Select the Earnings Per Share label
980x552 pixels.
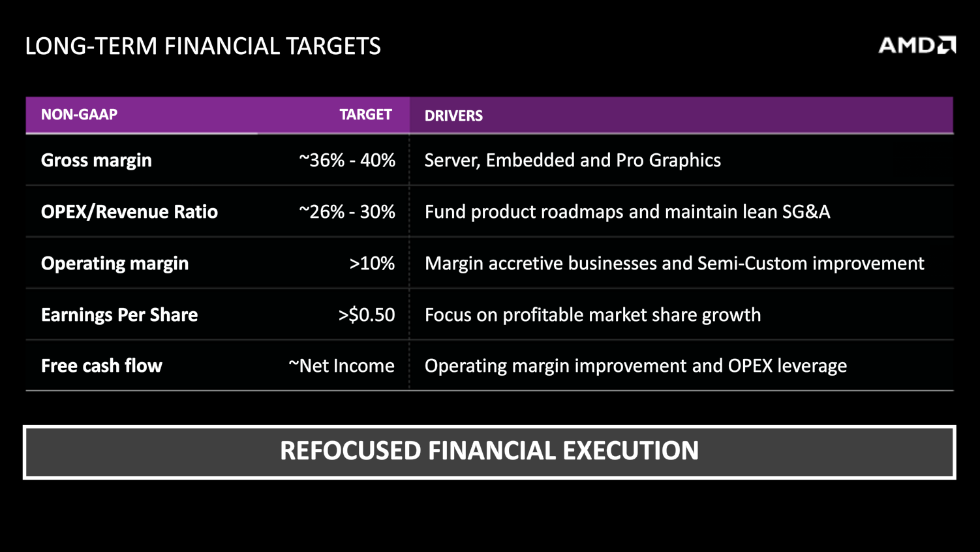point(119,315)
